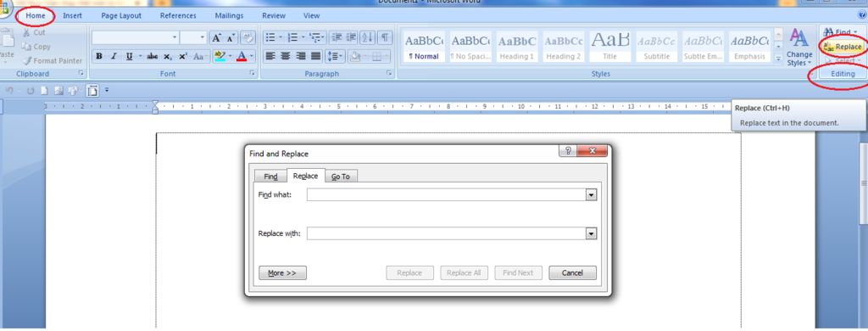The width and height of the screenshot is (868, 331).
Task: Switch to the Find tab in dialog
Action: [270, 177]
